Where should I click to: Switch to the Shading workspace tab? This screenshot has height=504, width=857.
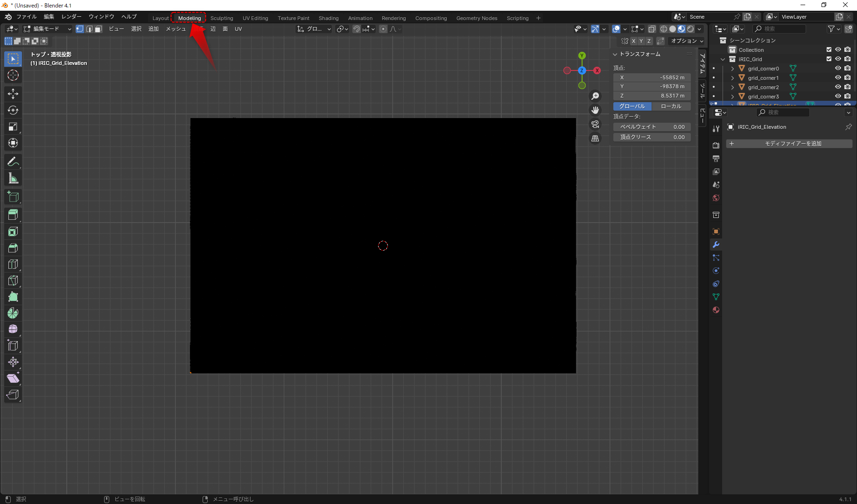tap(329, 18)
